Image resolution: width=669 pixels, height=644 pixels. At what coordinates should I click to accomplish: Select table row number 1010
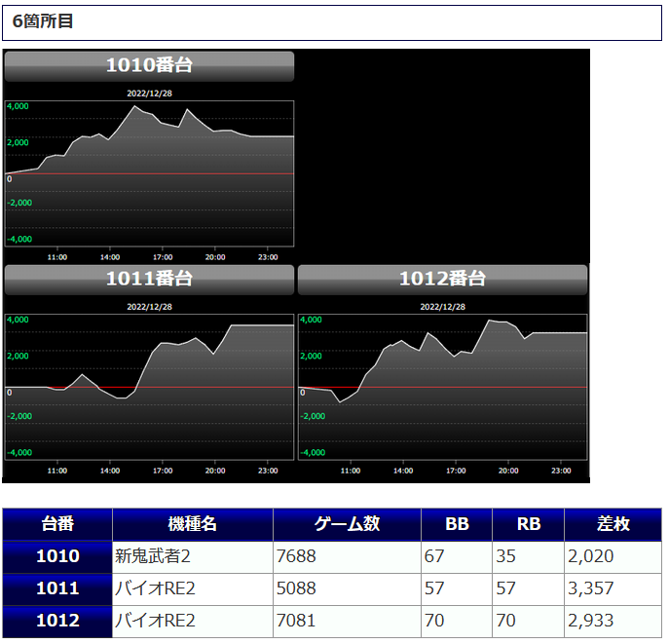[x=57, y=557]
